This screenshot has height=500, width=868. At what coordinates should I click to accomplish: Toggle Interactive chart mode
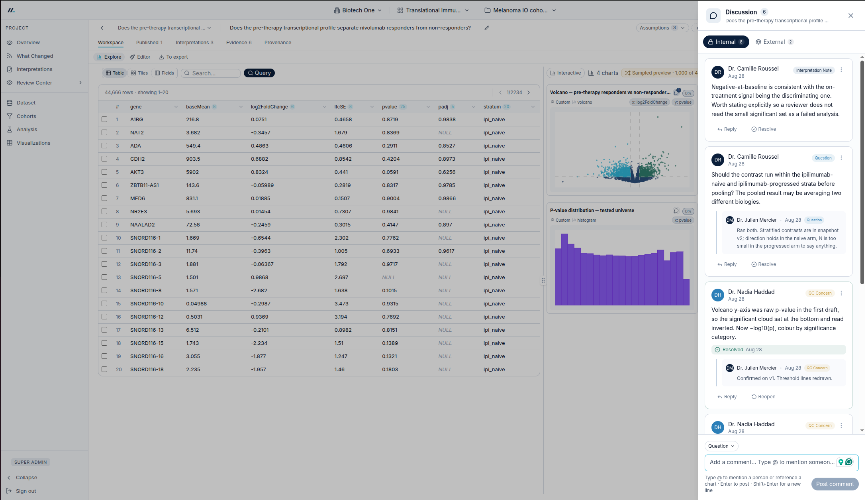[x=566, y=73]
